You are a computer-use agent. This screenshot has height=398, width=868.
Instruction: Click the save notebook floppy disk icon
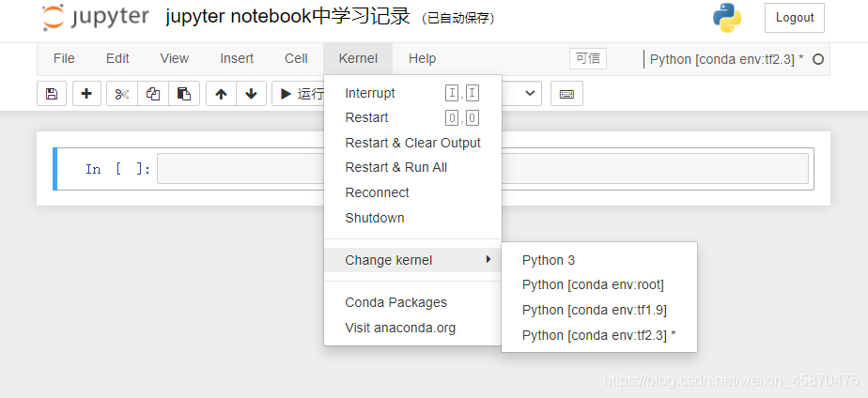[52, 94]
